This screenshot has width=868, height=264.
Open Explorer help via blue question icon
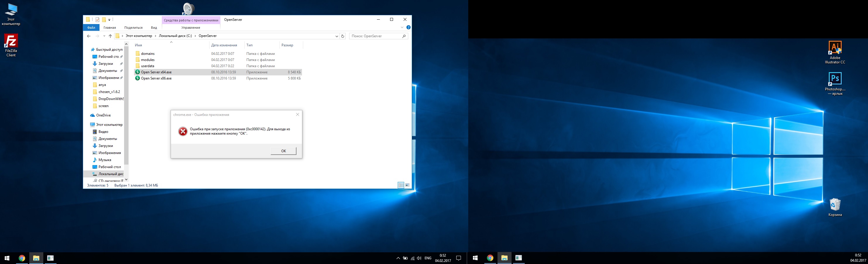[x=408, y=27]
